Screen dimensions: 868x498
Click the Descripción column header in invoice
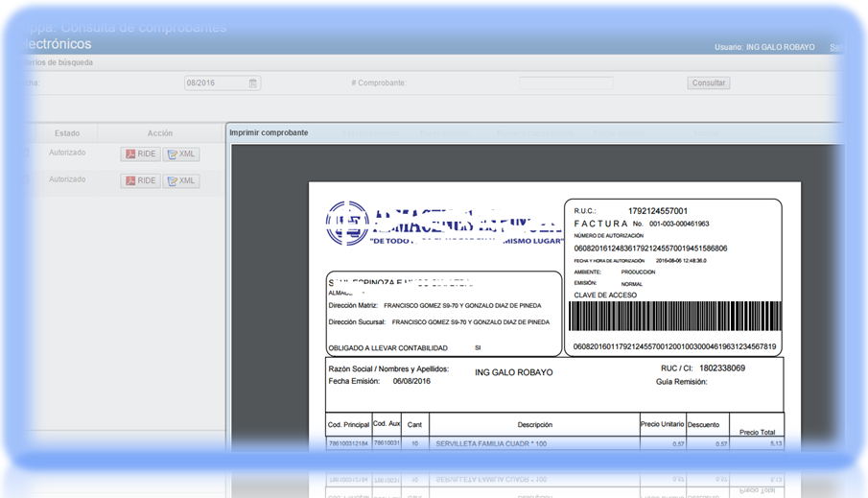point(534,424)
